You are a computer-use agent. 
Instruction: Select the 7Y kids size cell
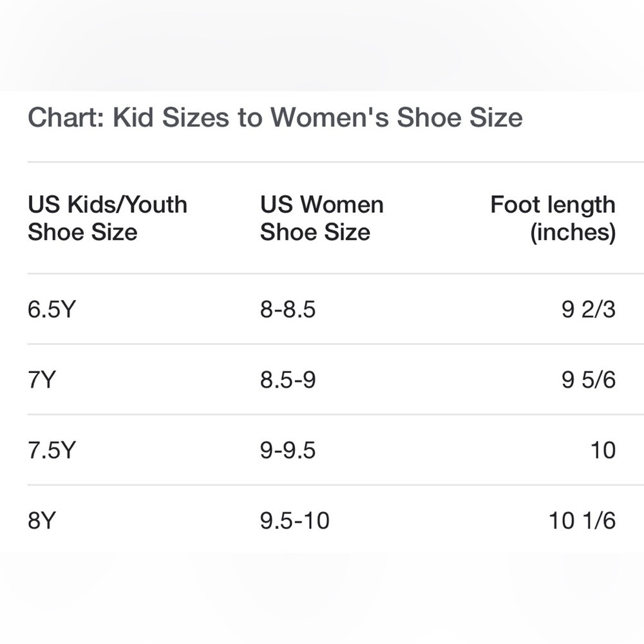click(42, 380)
